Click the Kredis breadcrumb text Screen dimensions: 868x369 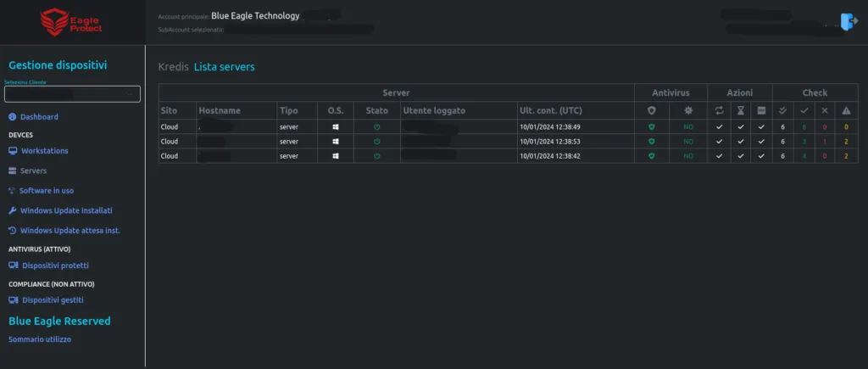point(173,67)
